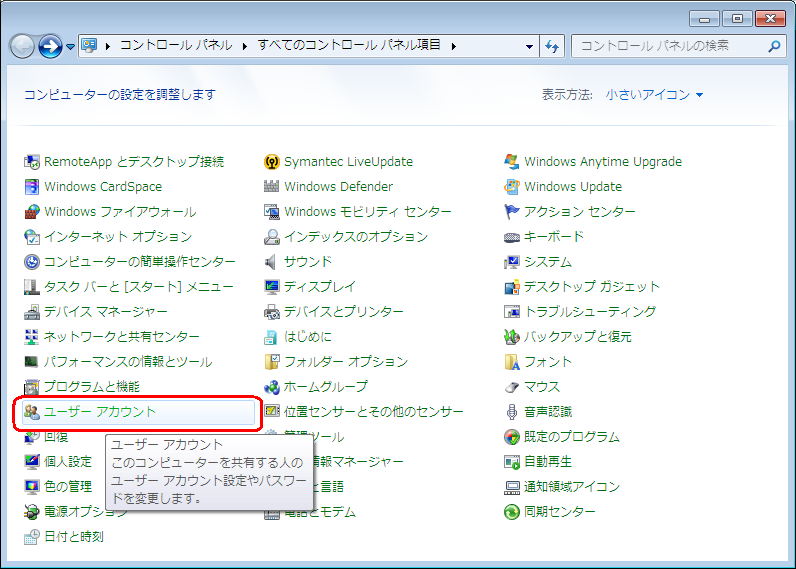Expand arrow after コントロール パネル breadcrumb
The image size is (796, 569).
tap(245, 47)
